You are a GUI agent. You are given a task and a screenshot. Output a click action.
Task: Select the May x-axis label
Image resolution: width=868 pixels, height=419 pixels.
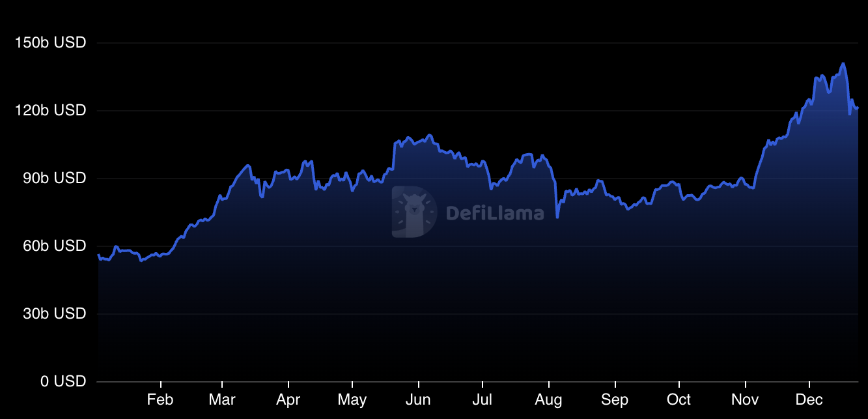(352, 400)
